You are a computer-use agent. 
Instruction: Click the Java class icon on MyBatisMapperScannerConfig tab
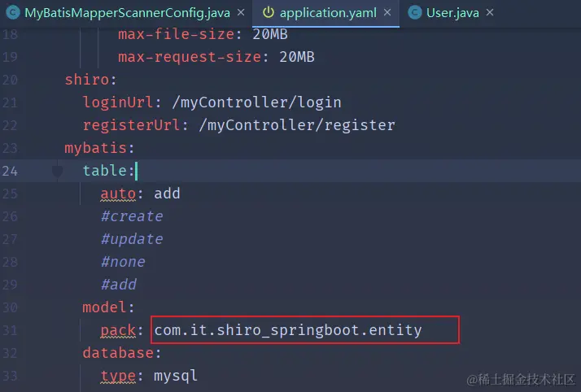tap(13, 12)
